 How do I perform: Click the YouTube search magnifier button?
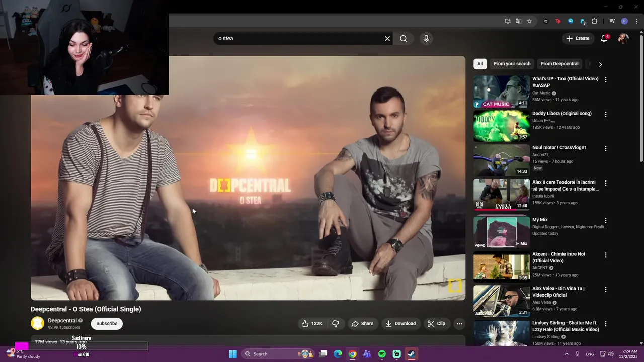404,39
